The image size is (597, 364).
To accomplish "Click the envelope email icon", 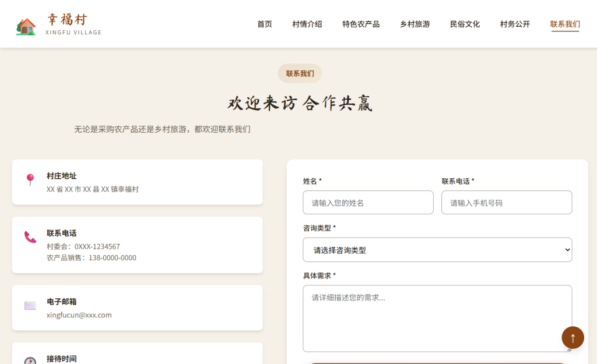I will [30, 306].
